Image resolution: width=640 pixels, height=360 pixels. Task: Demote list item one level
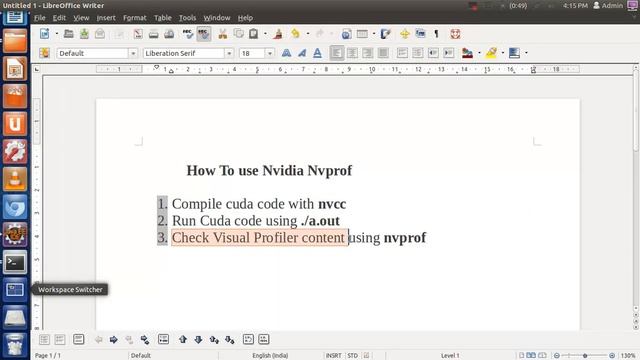[113, 340]
